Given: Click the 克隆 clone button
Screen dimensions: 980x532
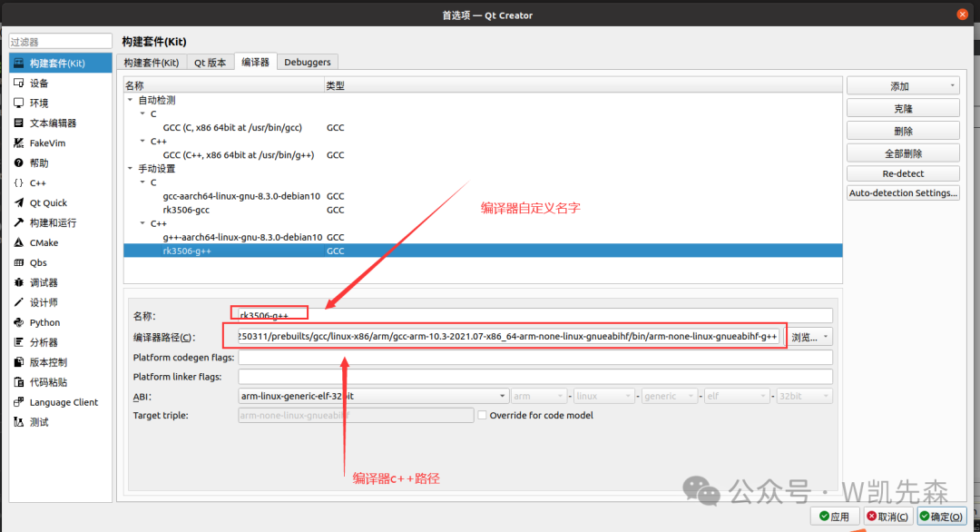Looking at the screenshot, I should click(x=902, y=108).
